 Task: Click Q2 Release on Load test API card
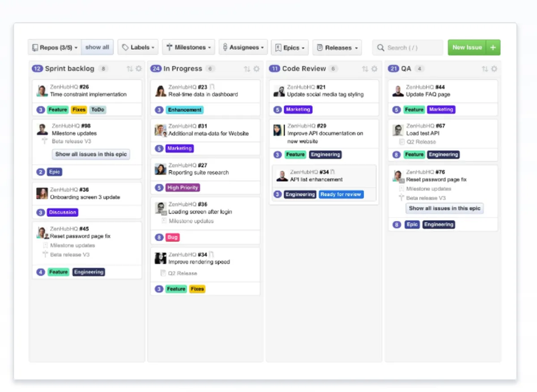[421, 142]
